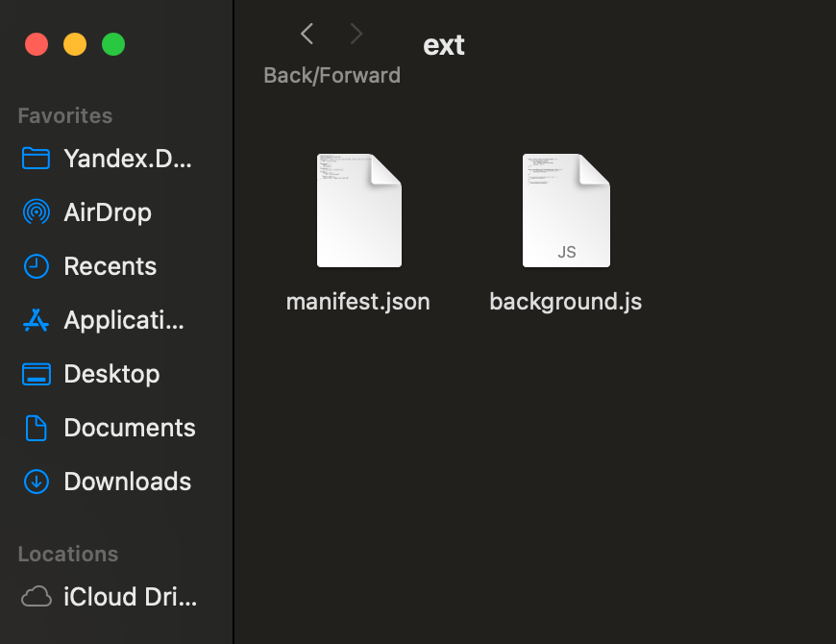Select the manifest.json filename label
836x644 pixels.
pyautogui.click(x=357, y=301)
